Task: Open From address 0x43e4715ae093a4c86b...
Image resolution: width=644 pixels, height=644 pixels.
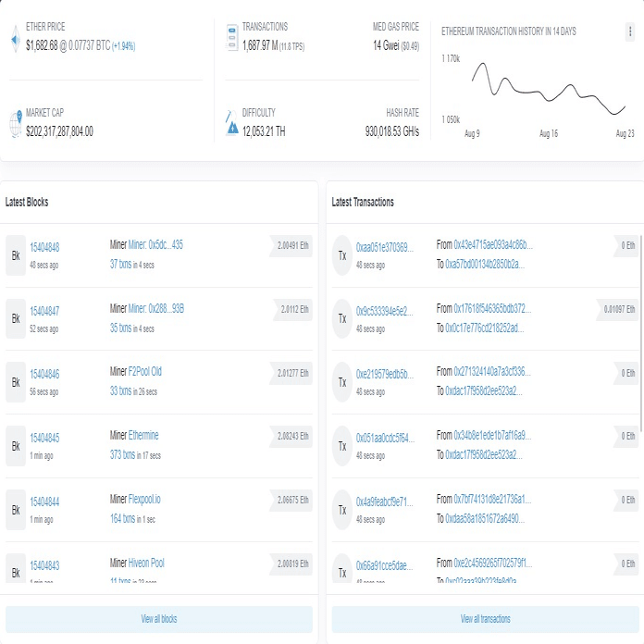Action: (493, 245)
